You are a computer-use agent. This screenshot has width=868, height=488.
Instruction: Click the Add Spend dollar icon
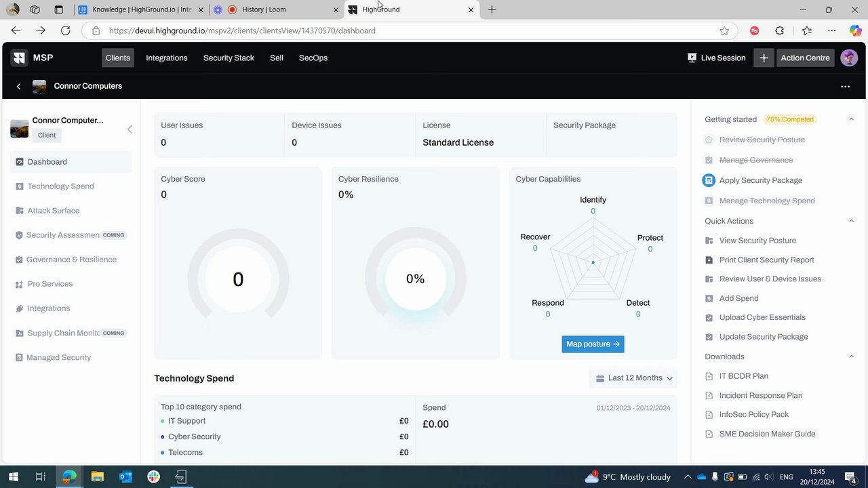click(709, 298)
